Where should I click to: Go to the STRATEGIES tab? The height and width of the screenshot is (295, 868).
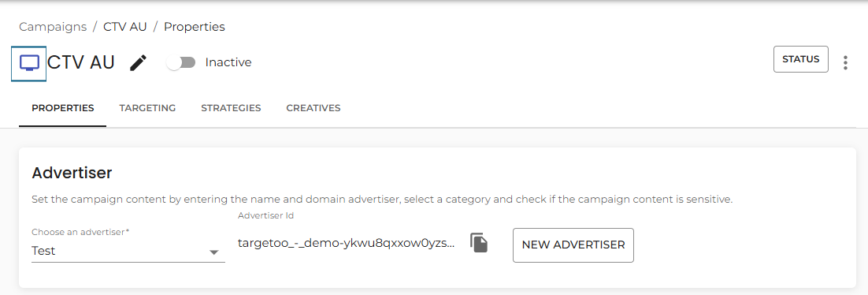tap(231, 108)
